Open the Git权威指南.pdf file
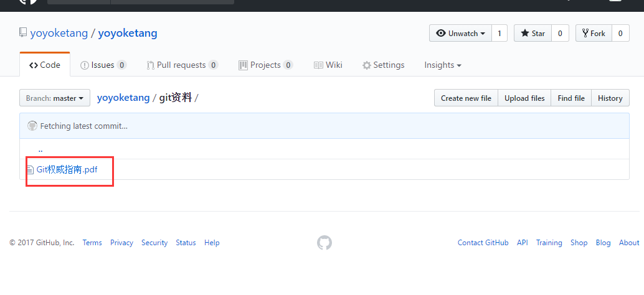This screenshot has width=644, height=295. (67, 169)
